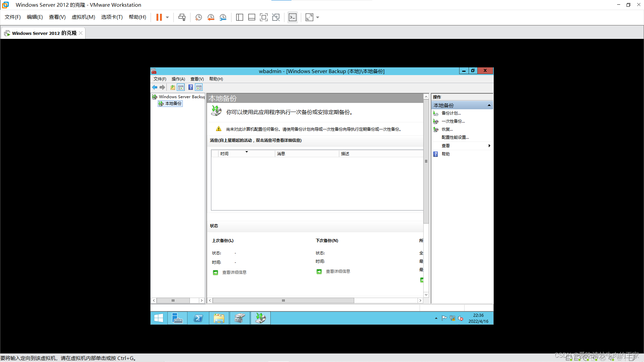Screen dimensions: 644x362
Task: Open PowerShell from the guest taskbar
Action: tap(198, 318)
